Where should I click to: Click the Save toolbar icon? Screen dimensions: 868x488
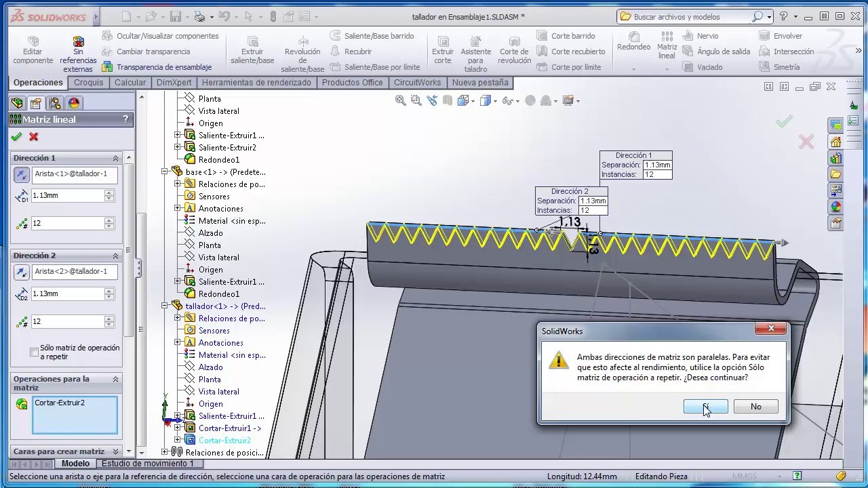[176, 17]
